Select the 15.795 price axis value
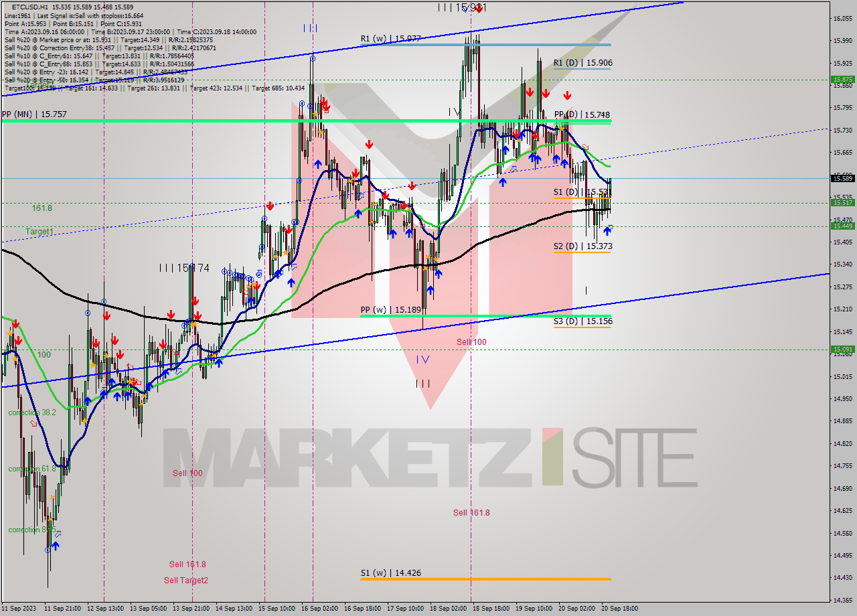Viewport: 857px width, 616px height. pos(842,107)
